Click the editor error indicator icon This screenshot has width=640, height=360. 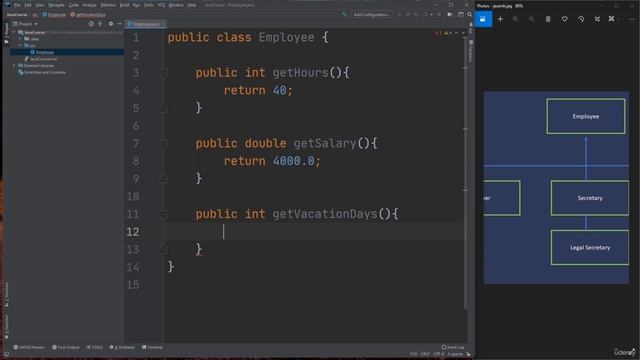coord(438,33)
